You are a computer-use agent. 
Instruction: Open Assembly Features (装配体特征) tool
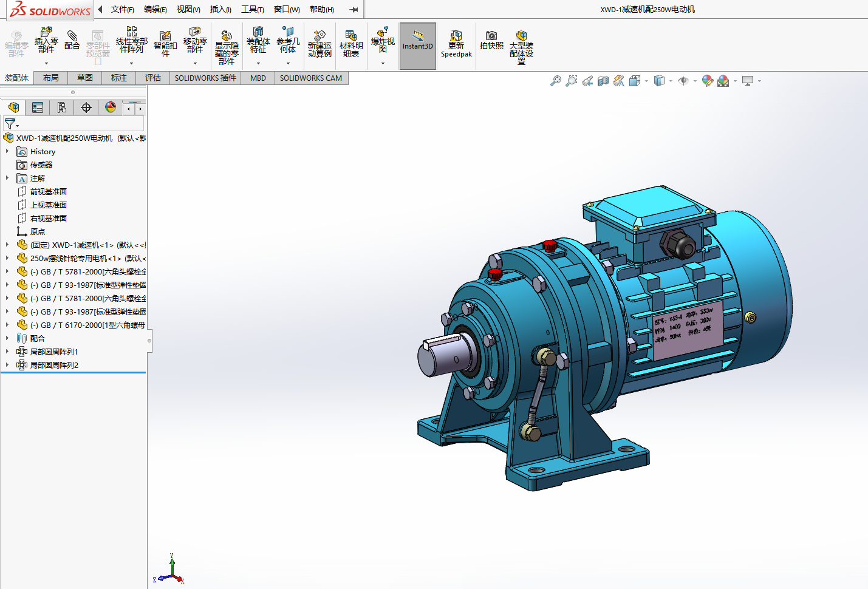(x=258, y=40)
